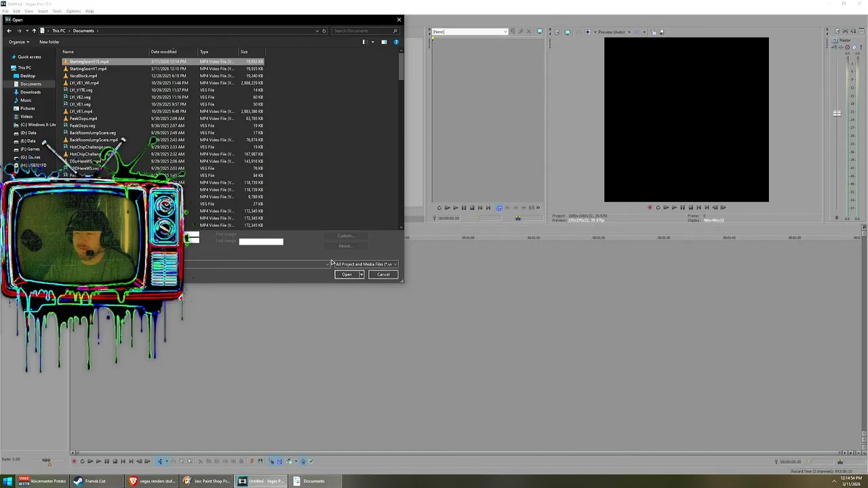868x488 pixels.
Task: Adjust the playback Rate slider
Action: point(47,460)
